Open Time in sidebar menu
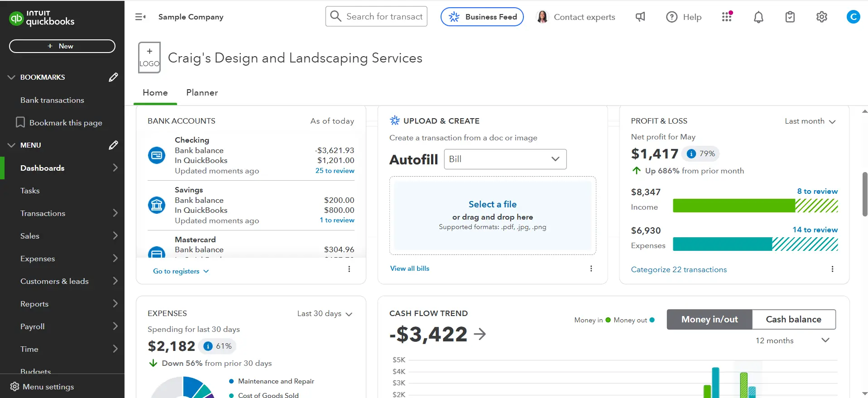868x398 pixels. (29, 349)
